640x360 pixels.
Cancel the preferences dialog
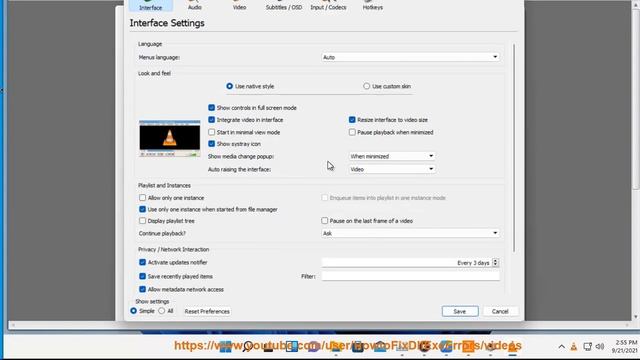(500, 311)
